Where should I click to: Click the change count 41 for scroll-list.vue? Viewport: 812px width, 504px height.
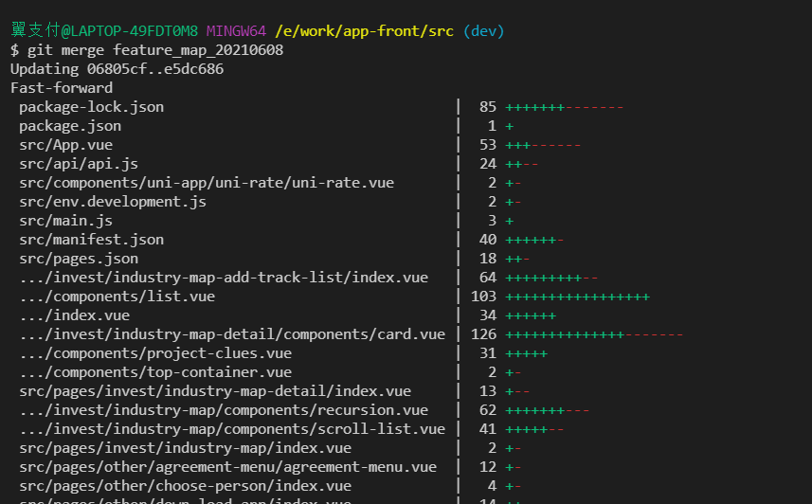click(x=488, y=429)
